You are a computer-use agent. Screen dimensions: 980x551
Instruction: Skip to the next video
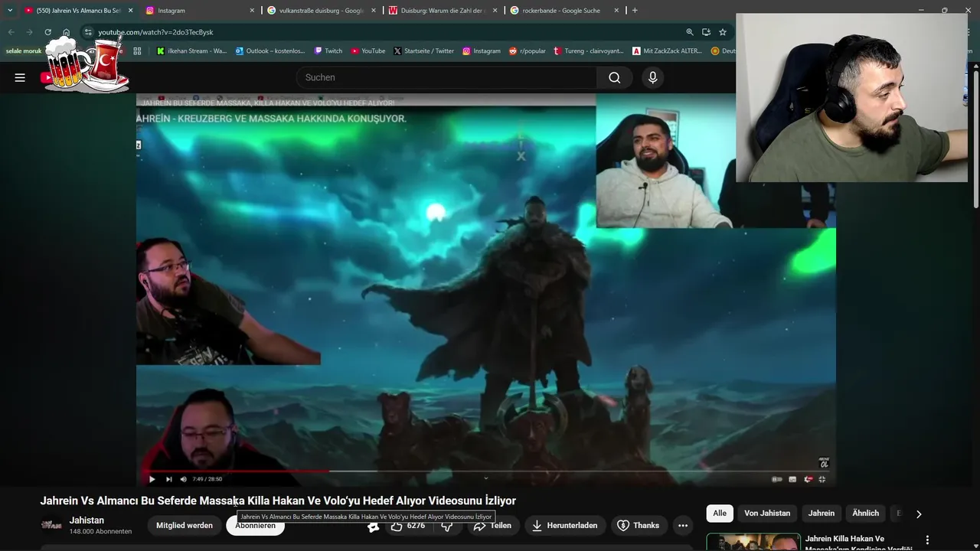(x=169, y=479)
